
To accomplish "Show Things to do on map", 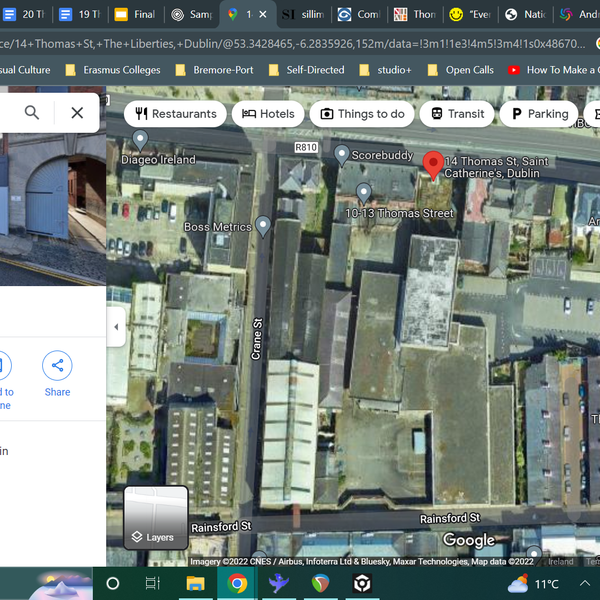I will pos(361,114).
